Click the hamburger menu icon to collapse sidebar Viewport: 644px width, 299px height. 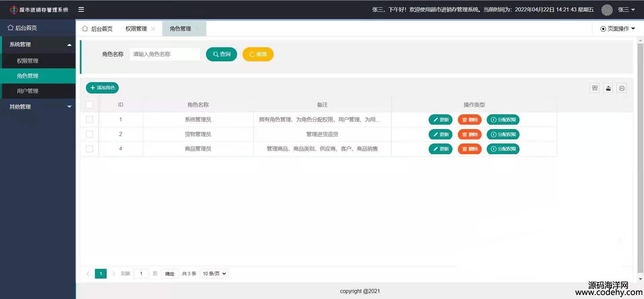(x=81, y=10)
